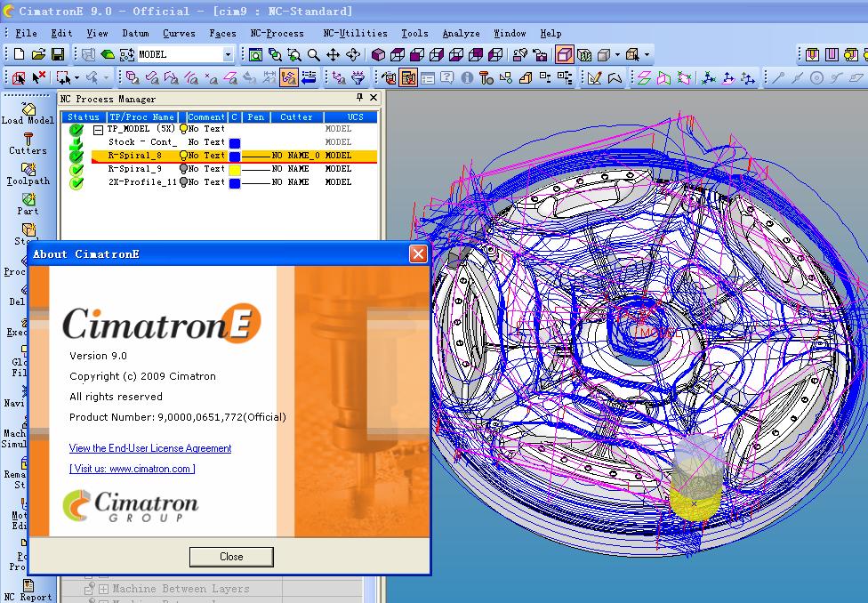The width and height of the screenshot is (868, 603).
Task: Expand the Machine Between Layers node
Action: point(103,589)
